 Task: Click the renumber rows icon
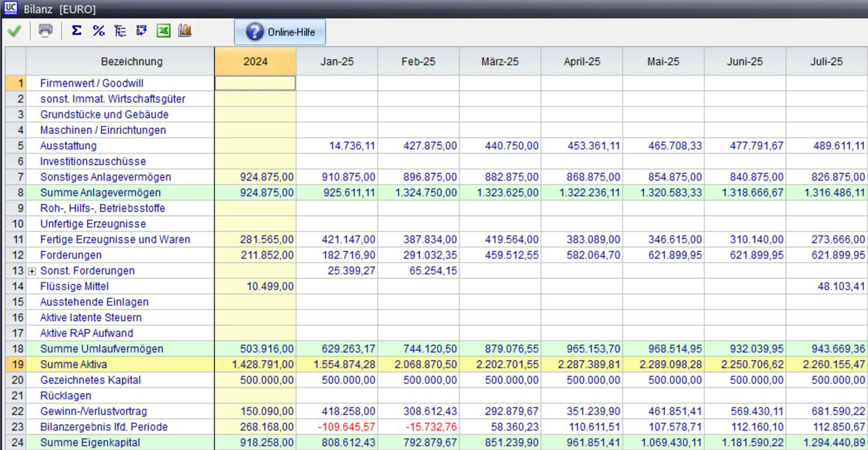[141, 31]
